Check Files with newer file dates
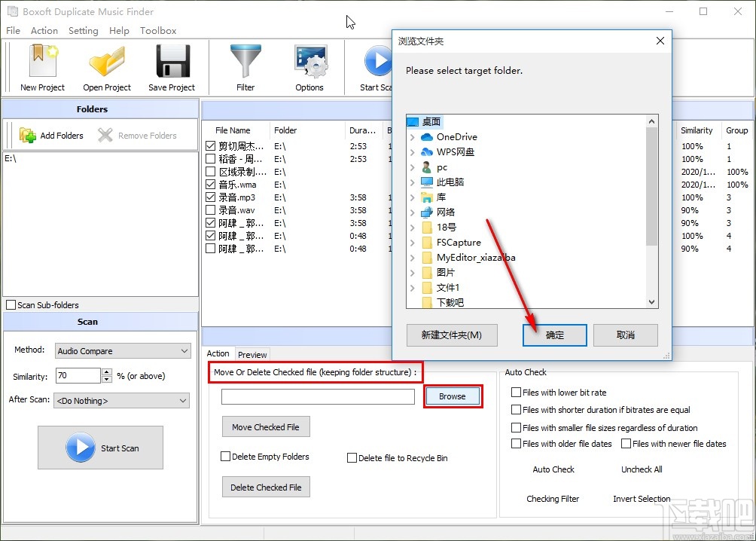This screenshot has width=756, height=541. point(626,444)
